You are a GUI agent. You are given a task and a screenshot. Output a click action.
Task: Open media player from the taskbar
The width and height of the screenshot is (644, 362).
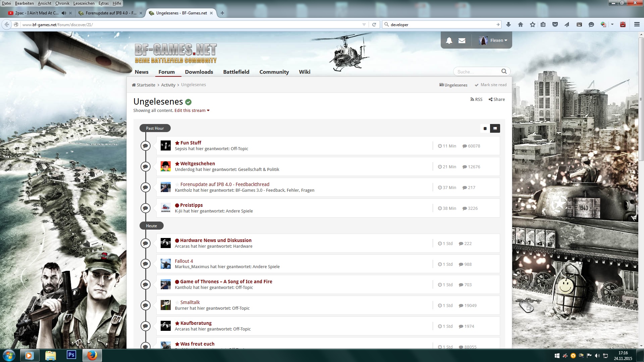coord(29,355)
